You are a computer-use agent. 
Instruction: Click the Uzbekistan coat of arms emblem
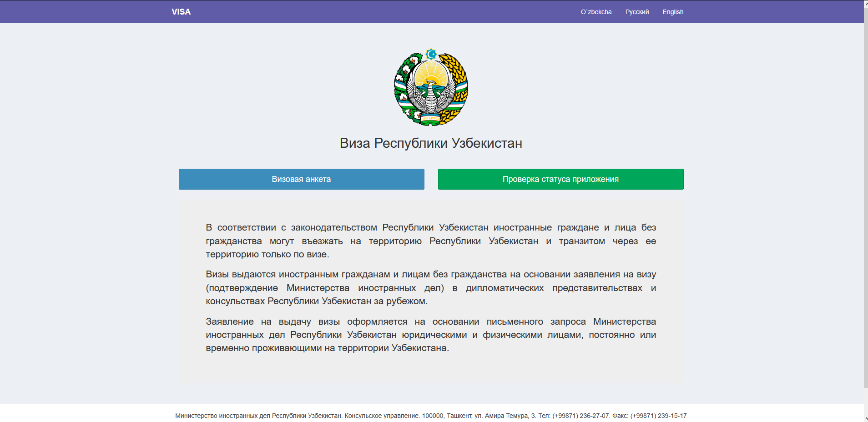coord(431,87)
